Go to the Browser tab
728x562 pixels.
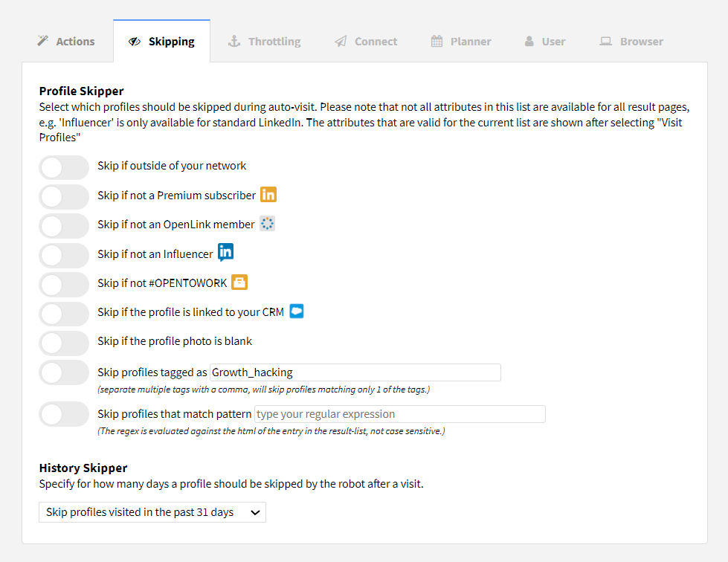(x=631, y=42)
